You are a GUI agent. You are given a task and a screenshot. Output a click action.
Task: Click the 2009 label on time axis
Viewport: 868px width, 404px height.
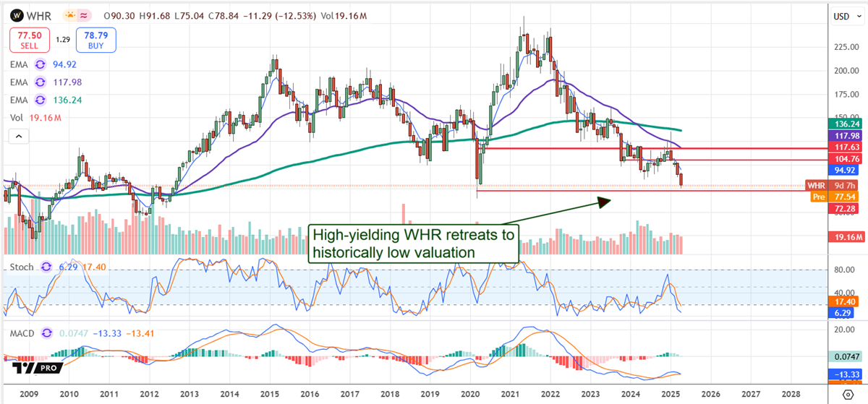click(28, 393)
